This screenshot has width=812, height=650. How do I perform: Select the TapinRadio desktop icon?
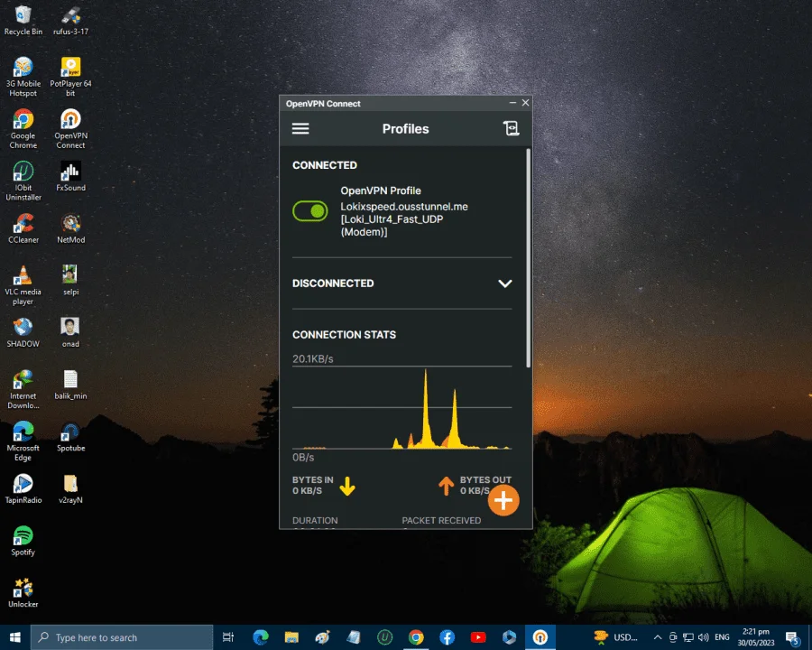tap(23, 488)
